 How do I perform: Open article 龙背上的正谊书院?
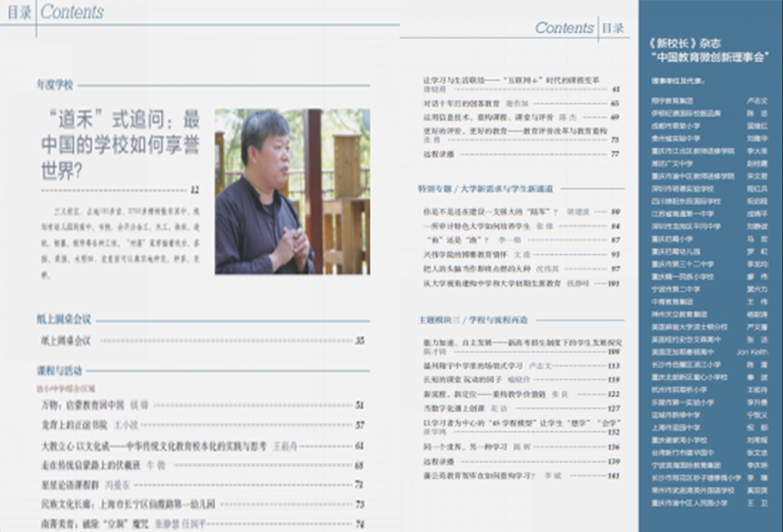(77, 425)
